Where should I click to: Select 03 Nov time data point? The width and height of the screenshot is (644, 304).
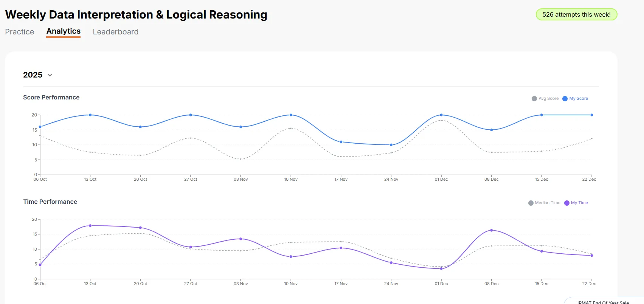241,239
